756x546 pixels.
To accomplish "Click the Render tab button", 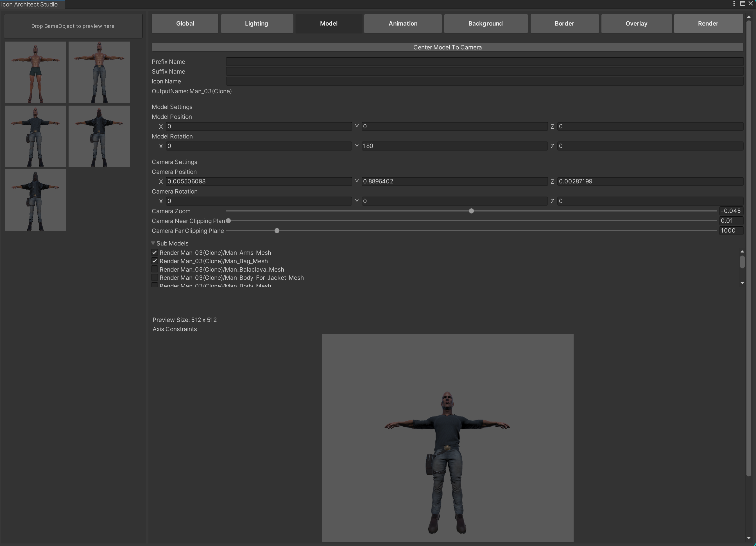I will [708, 23].
